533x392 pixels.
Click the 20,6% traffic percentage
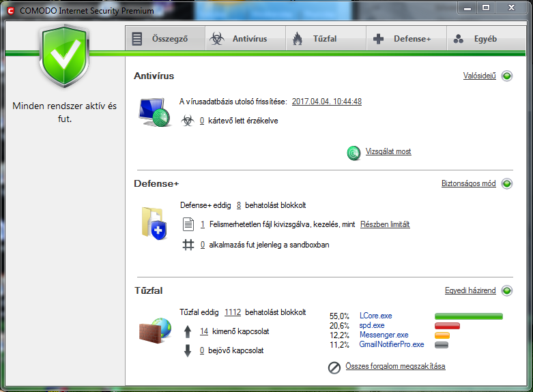[x=339, y=326]
